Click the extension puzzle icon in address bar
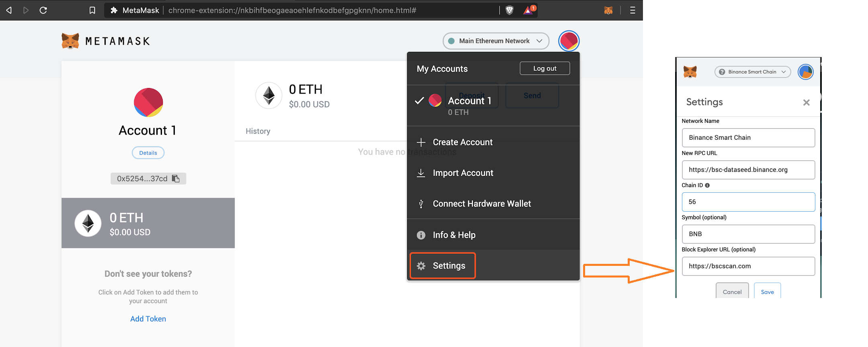This screenshot has height=347, width=868. pos(114,10)
